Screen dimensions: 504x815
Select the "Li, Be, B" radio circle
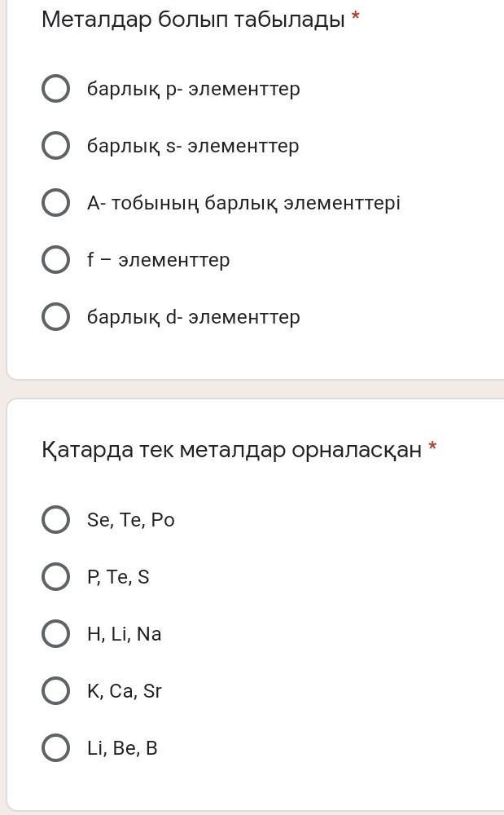pos(55,748)
